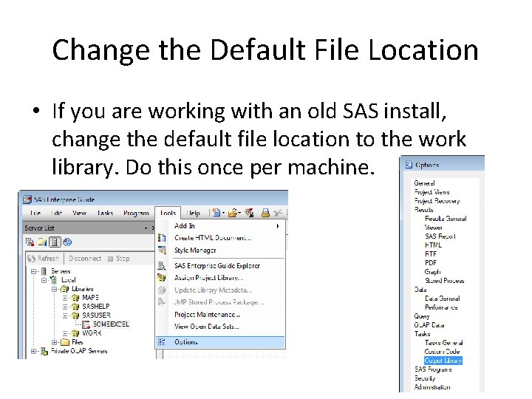This screenshot has height=399, width=532.
Task: Click the folder icon in Server List toolbar
Action: click(x=42, y=242)
